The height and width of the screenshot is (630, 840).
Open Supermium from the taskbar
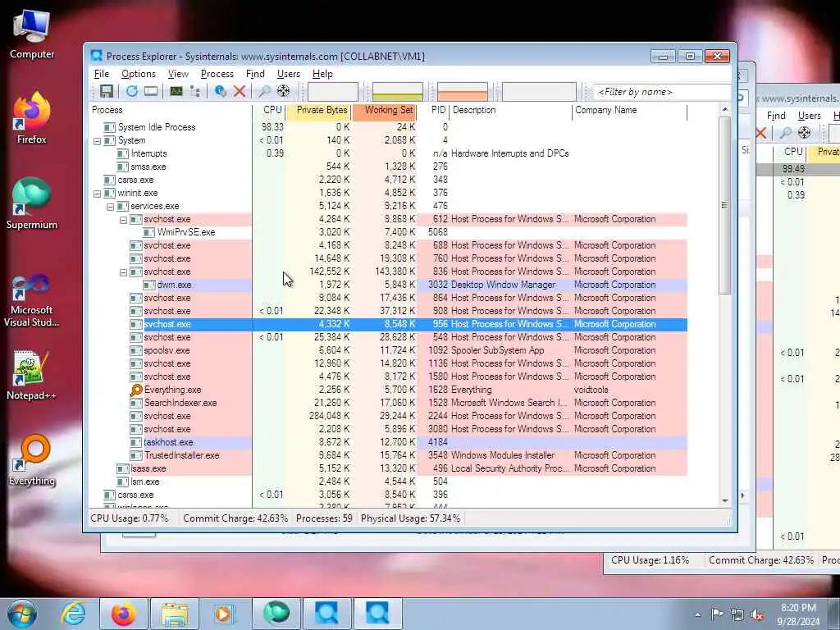(x=276, y=614)
